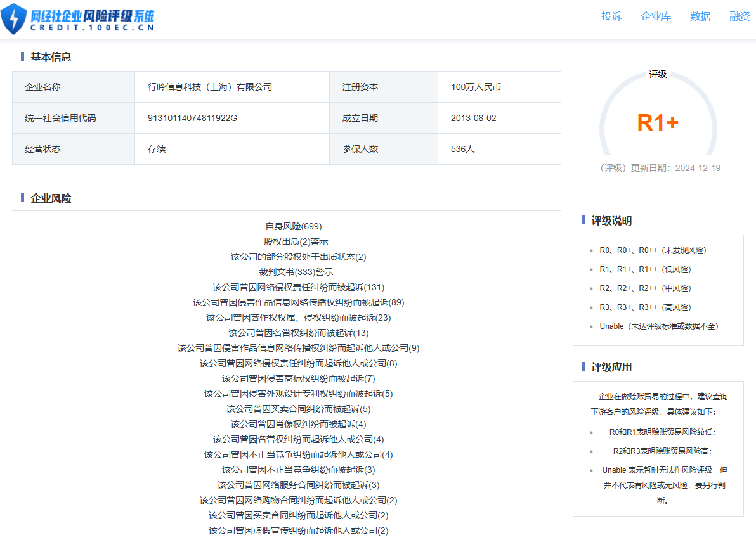756x540 pixels.
Task: Click the R1+ rating gauge
Action: point(658,122)
